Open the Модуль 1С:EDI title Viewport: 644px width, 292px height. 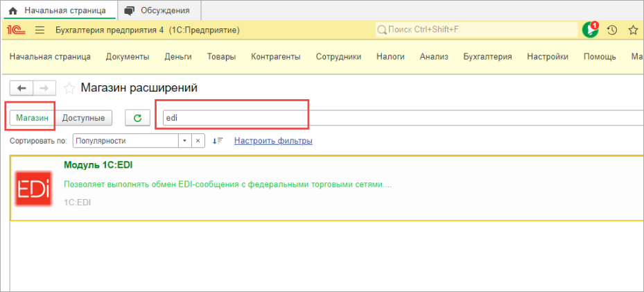[x=98, y=165]
